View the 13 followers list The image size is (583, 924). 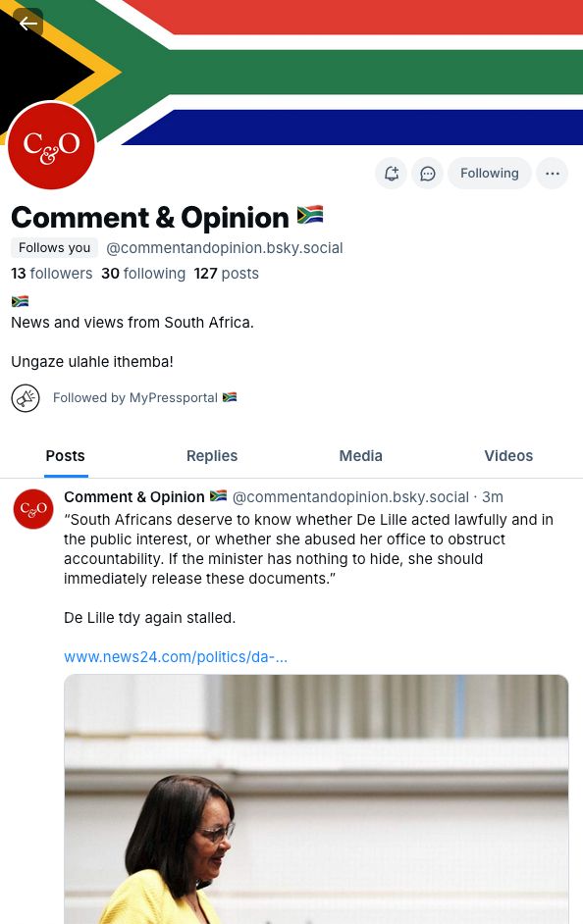pos(51,274)
